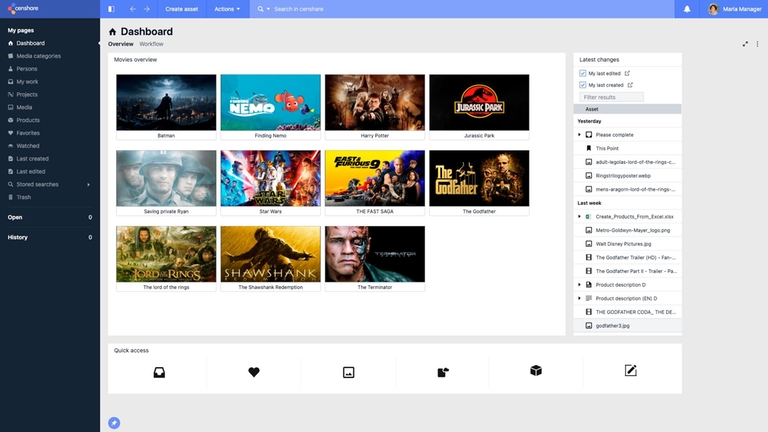Viewport: 768px width, 432px height.
Task: Open Last edited in sidebar
Action: click(x=31, y=171)
